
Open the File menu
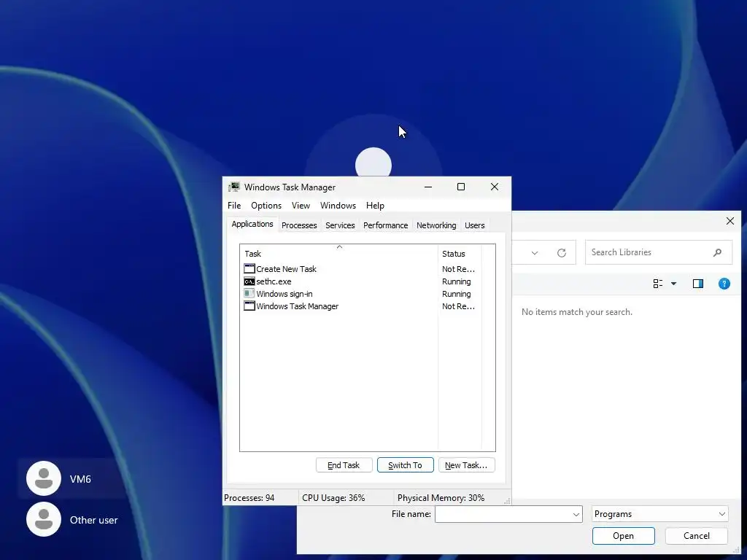234,205
